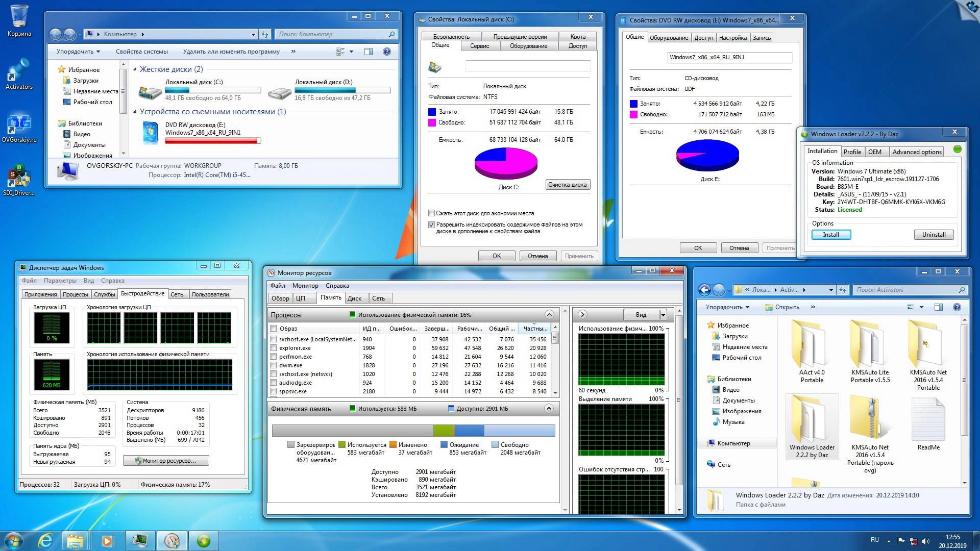The width and height of the screenshot is (980, 551).
Task: Click the physical memory usage bar in Монитор ресурсов
Action: tap(413, 430)
